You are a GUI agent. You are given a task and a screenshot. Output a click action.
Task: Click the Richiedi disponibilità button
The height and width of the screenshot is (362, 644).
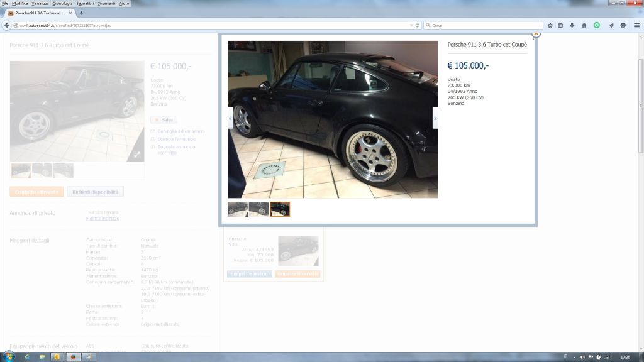pos(96,192)
